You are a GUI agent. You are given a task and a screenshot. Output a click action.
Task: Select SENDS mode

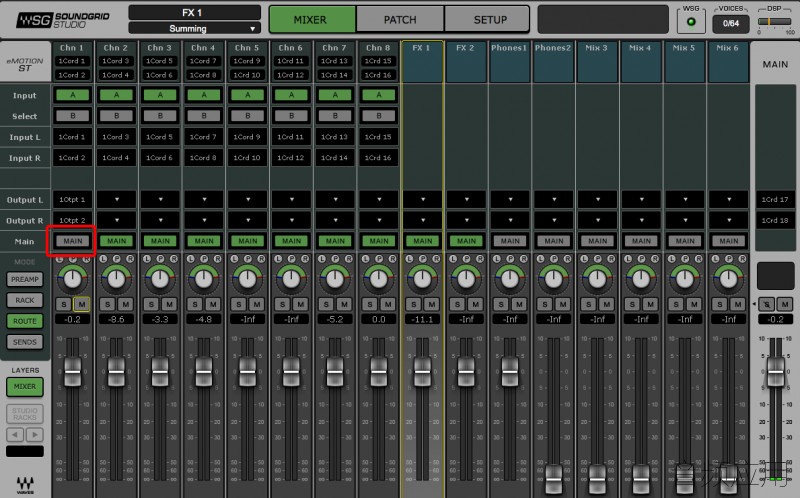25,342
